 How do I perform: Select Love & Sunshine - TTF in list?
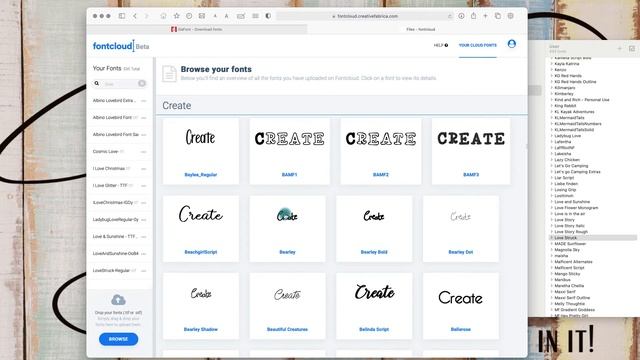pyautogui.click(x=115, y=237)
